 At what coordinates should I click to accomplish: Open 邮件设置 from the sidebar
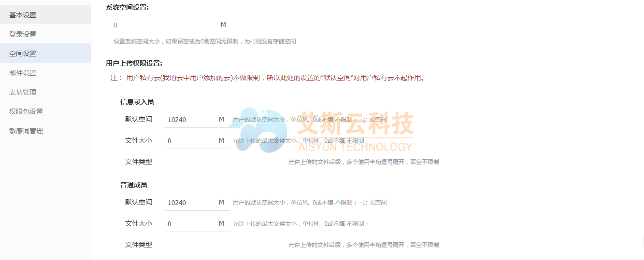pos(23,73)
